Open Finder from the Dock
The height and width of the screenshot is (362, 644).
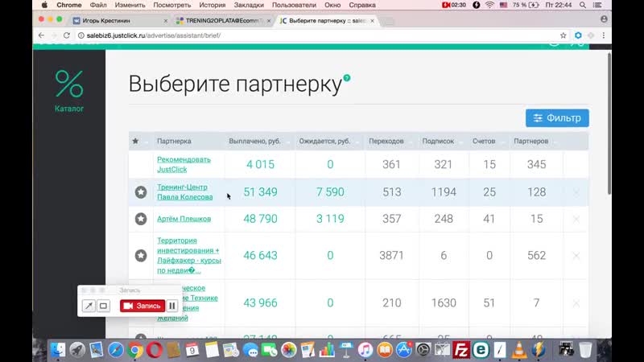click(x=58, y=350)
